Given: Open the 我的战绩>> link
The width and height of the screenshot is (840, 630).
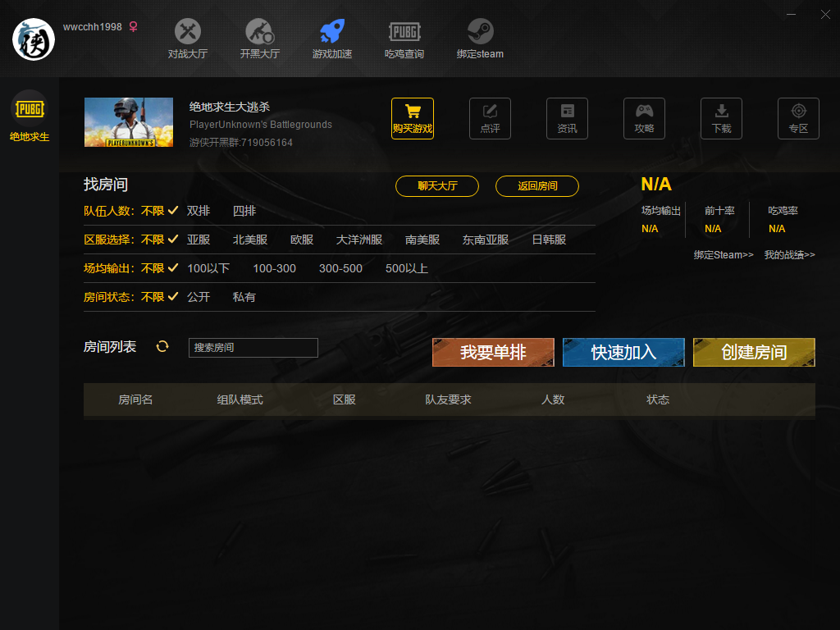Looking at the screenshot, I should coord(789,255).
